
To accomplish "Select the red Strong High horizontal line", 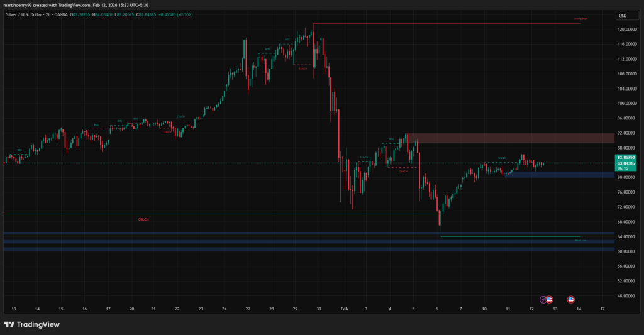I will [440, 23].
